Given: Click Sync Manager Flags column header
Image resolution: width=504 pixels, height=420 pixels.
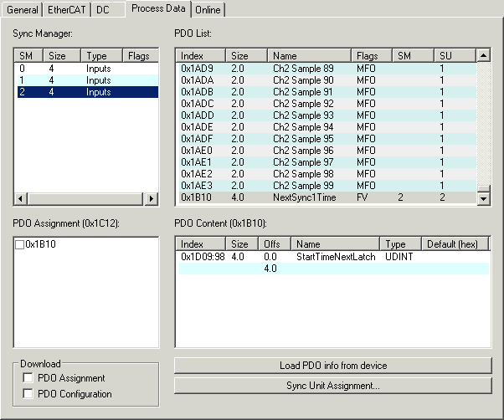Looking at the screenshot, I should [141, 55].
